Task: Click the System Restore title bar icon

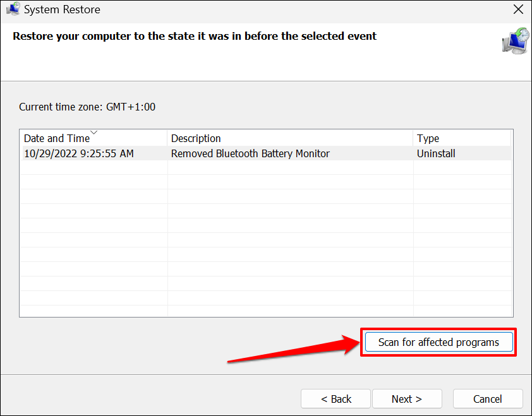Action: (x=13, y=9)
